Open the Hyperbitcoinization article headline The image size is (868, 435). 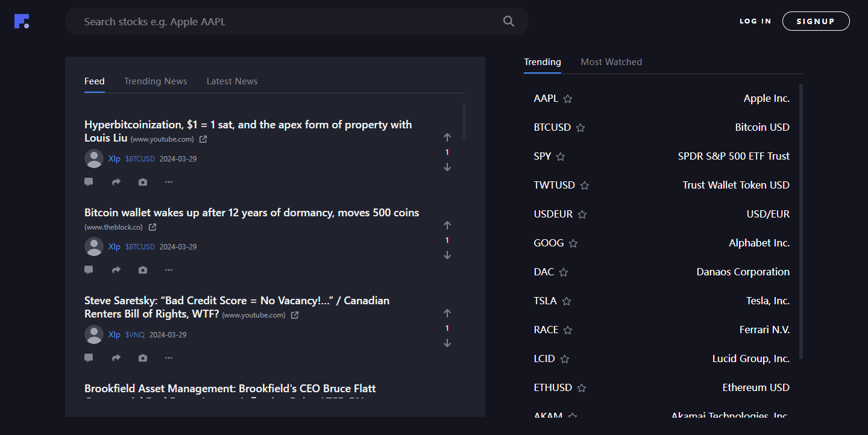pos(248,131)
